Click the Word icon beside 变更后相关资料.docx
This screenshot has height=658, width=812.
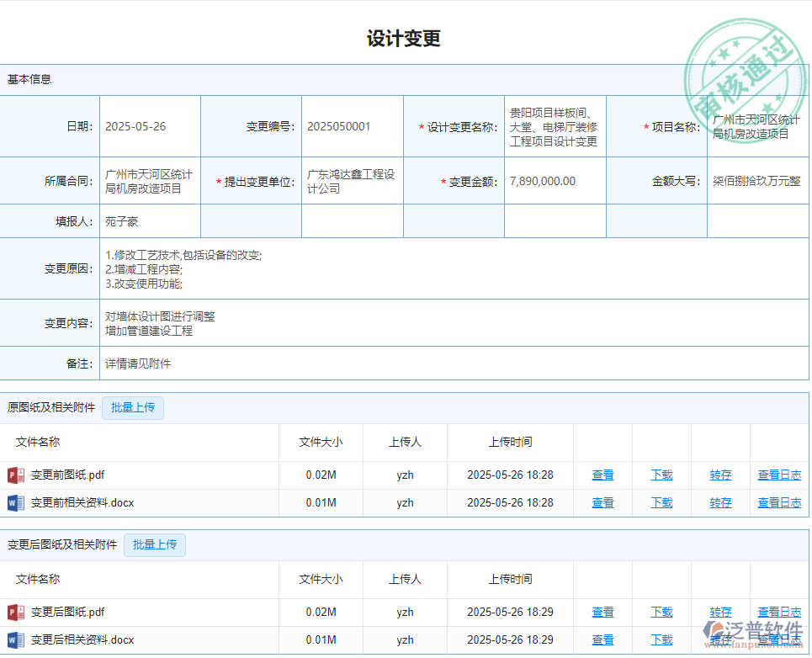click(14, 639)
